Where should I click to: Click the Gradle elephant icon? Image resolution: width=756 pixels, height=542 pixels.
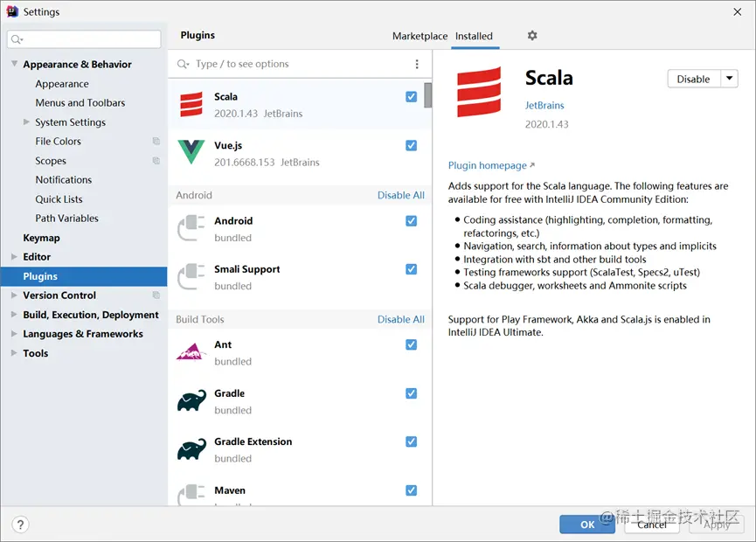coord(191,400)
